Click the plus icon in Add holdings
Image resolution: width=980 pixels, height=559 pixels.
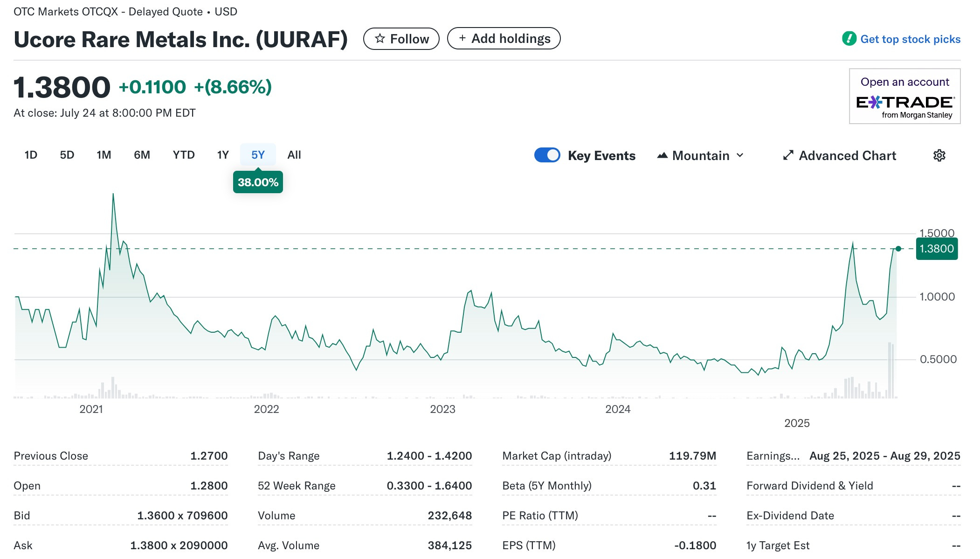click(462, 38)
